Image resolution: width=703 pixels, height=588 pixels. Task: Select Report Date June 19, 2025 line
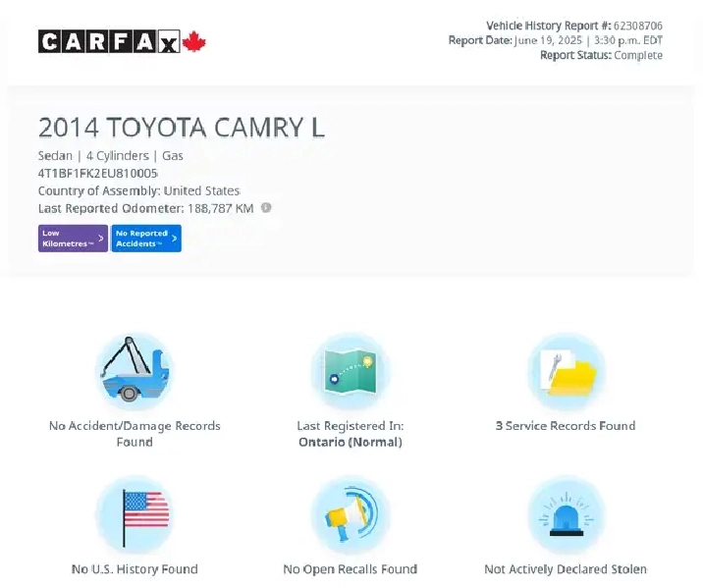point(556,40)
